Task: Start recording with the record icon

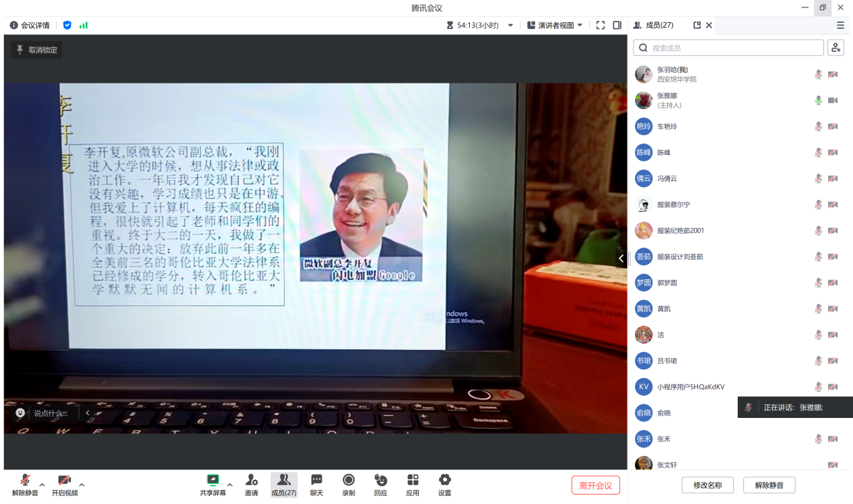Action: 349,480
